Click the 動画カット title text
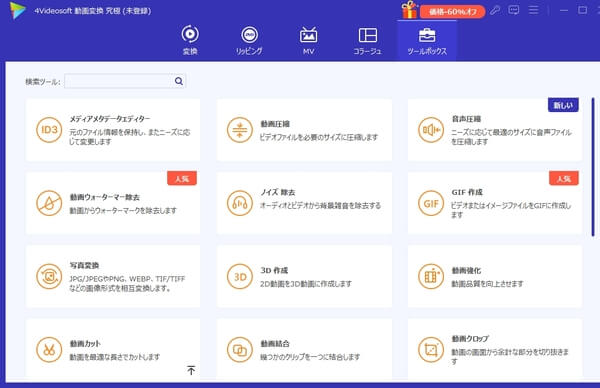 click(85, 344)
